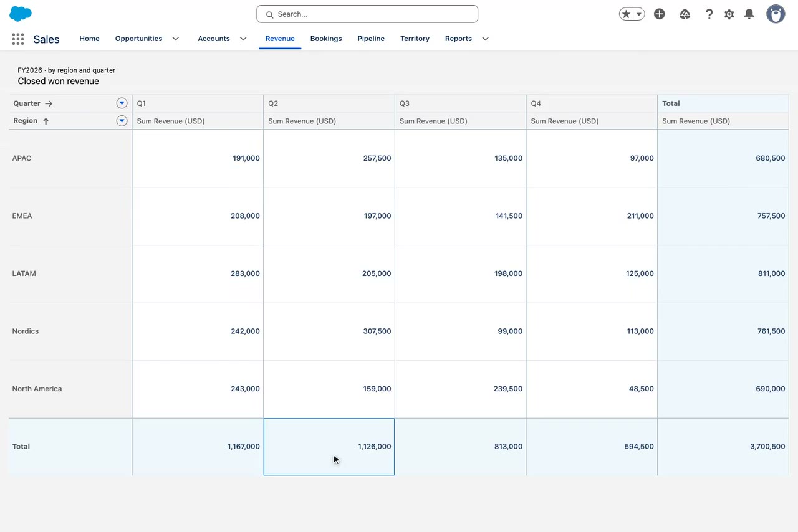798x532 pixels.
Task: Open the App Launcher grid icon
Action: pyautogui.click(x=18, y=39)
